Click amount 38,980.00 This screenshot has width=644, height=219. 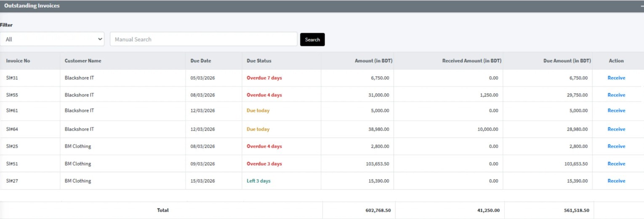[x=379, y=129]
